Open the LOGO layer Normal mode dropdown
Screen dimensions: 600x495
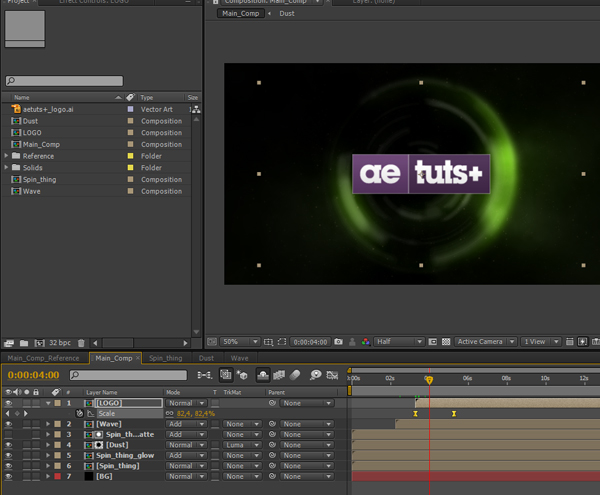pos(187,403)
